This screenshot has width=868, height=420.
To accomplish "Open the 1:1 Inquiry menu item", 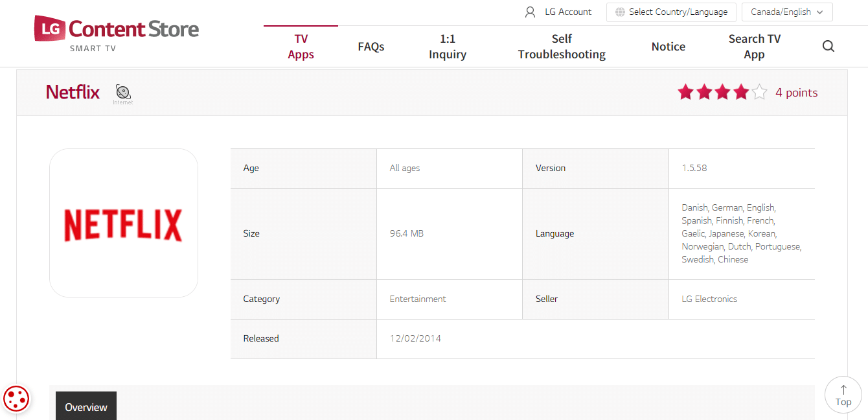I will (x=448, y=47).
